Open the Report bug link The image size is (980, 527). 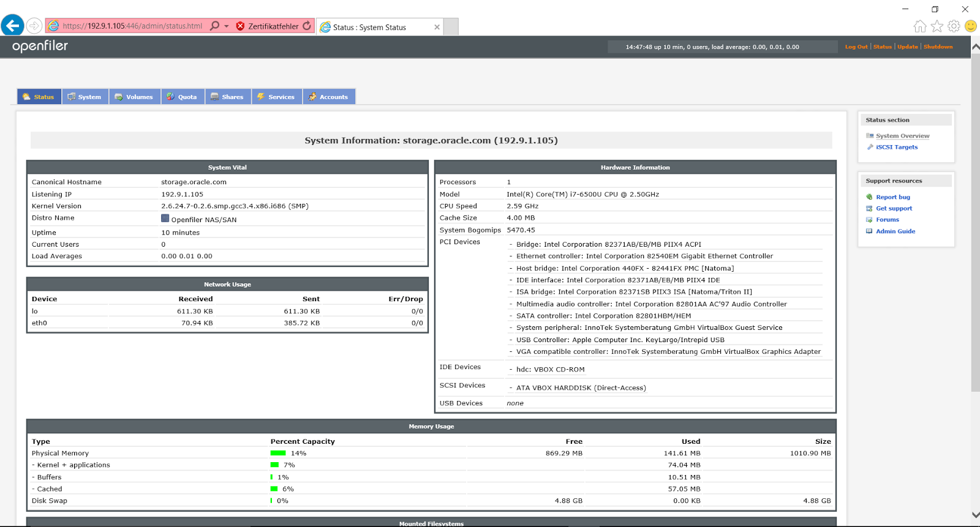pyautogui.click(x=893, y=197)
